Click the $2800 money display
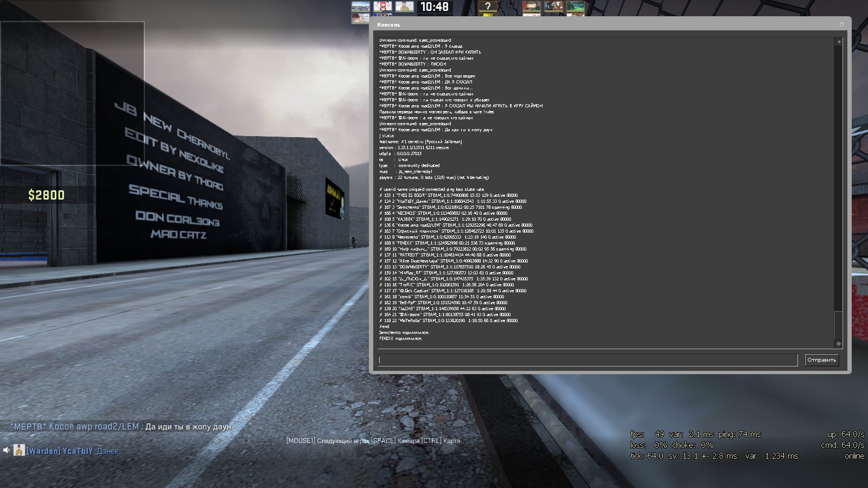 [46, 195]
